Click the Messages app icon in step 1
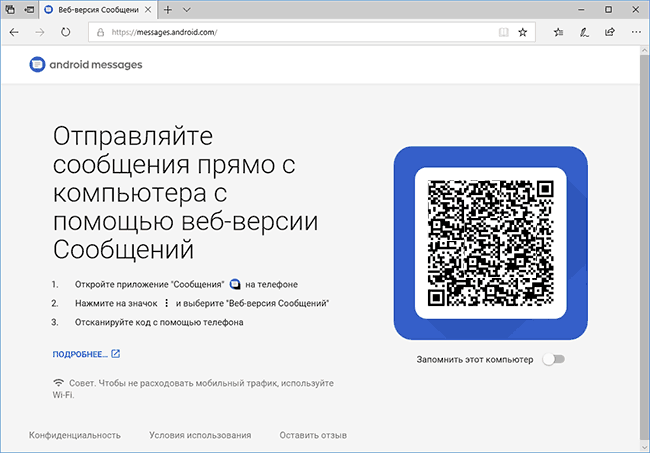The width and height of the screenshot is (650, 453). coord(235,284)
